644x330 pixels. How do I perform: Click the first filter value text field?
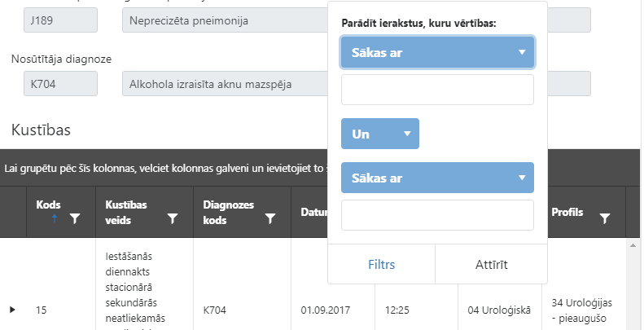pos(437,90)
